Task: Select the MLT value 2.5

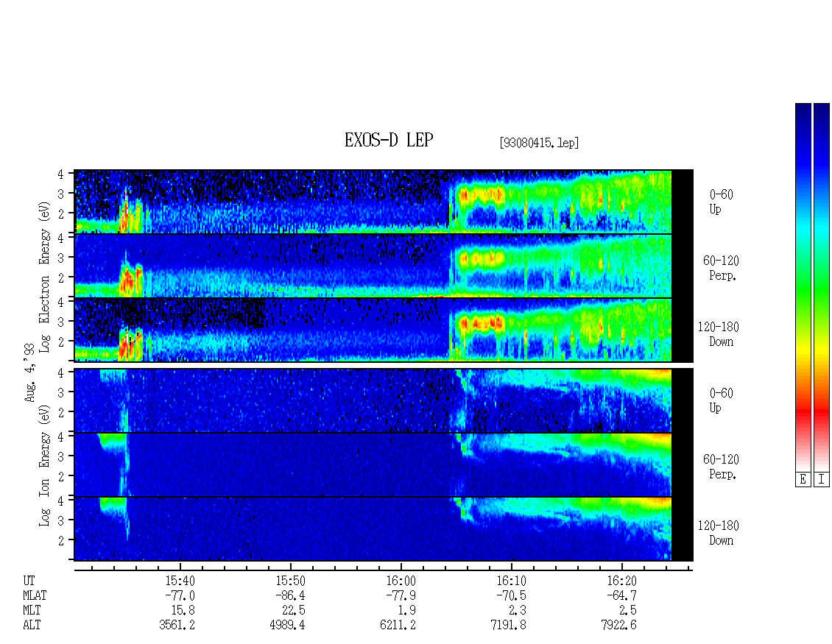Action: click(628, 611)
